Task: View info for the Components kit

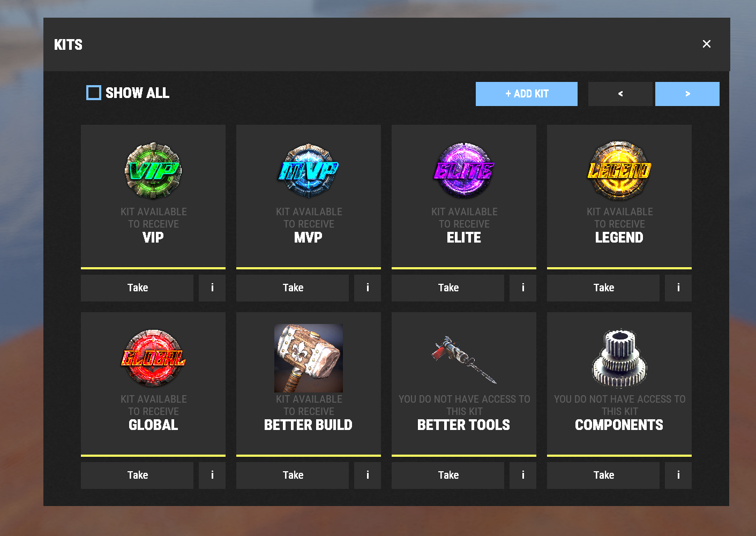Action: 678,475
